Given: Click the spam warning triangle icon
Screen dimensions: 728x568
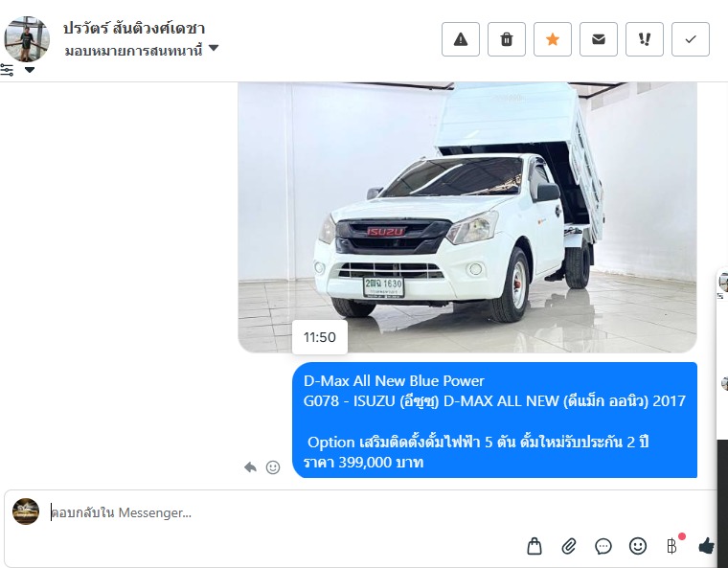Looking at the screenshot, I should point(460,39).
